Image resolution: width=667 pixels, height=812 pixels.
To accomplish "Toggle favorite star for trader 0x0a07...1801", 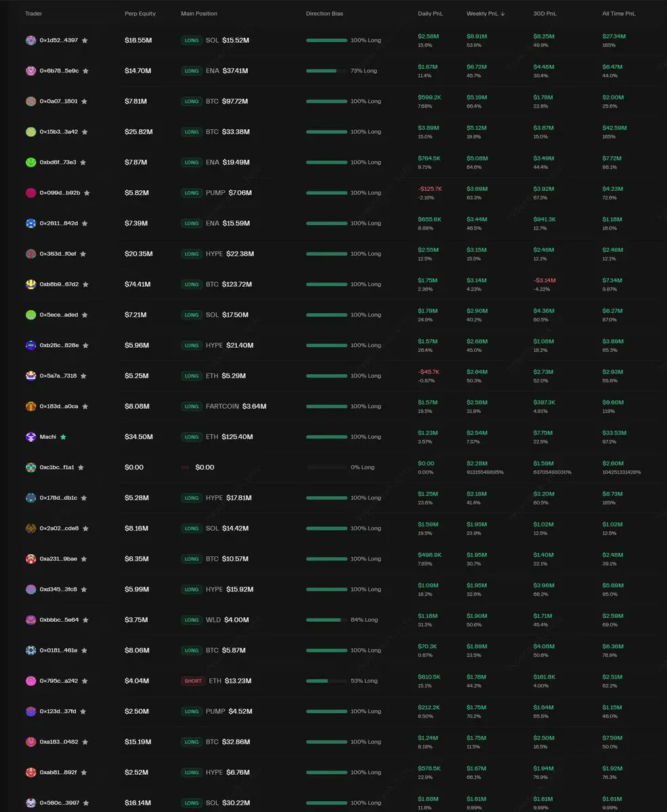I will (x=84, y=101).
